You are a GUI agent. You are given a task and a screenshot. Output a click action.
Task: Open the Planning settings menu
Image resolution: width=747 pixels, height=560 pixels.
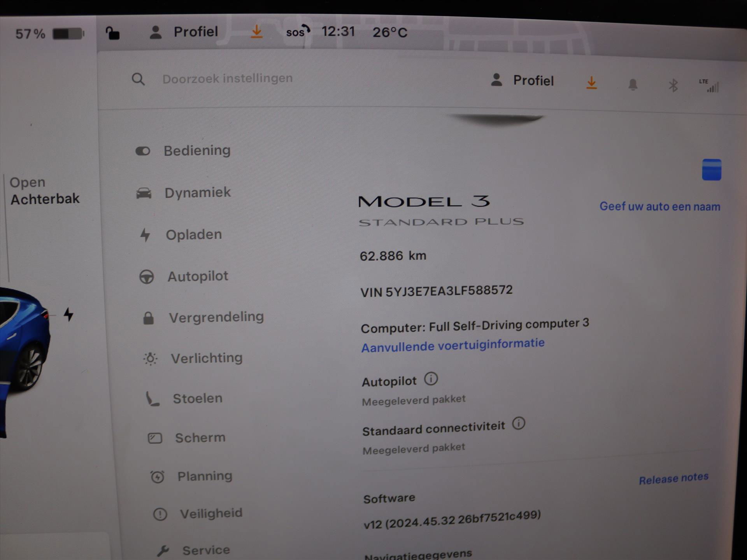tap(191, 476)
